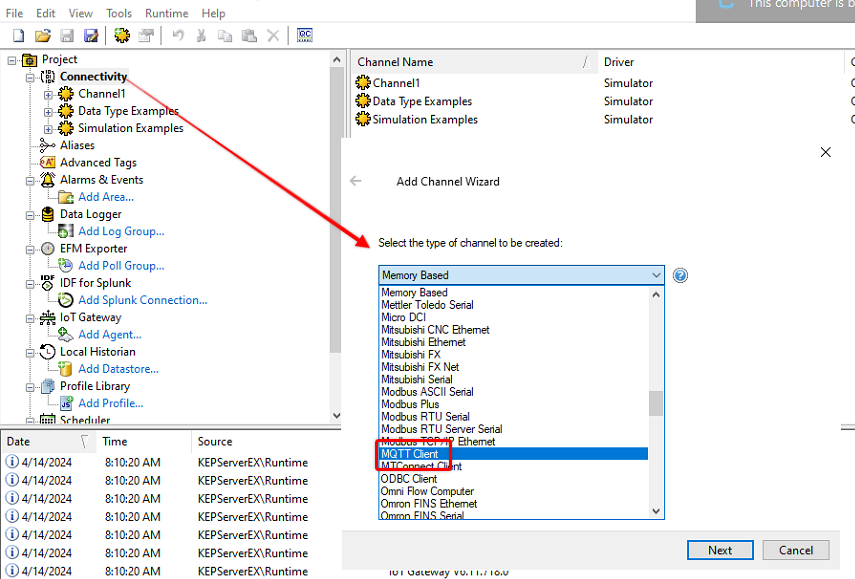The image size is (855, 579).
Task: Click the Cut scissors toolbar icon
Action: point(201,36)
